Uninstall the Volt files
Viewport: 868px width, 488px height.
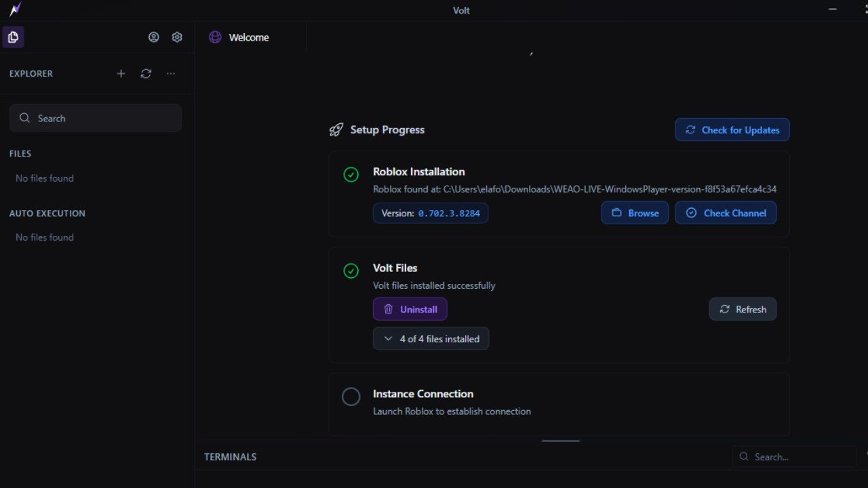click(x=410, y=309)
